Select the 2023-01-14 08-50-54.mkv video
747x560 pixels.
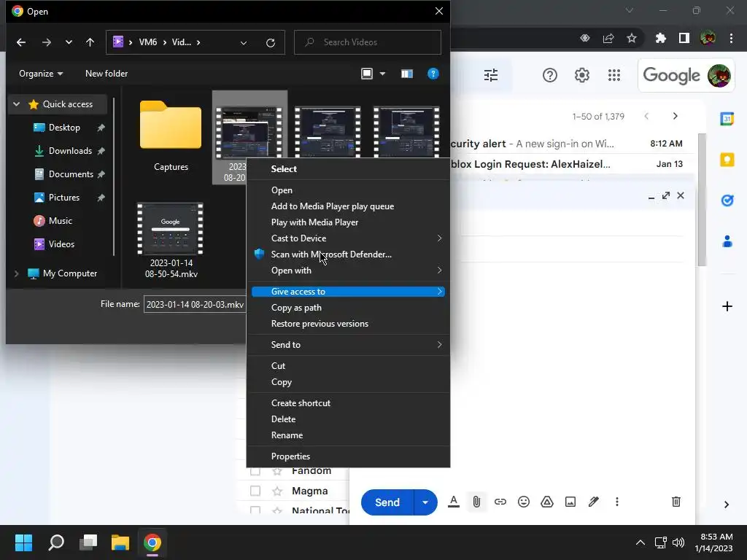pyautogui.click(x=171, y=241)
